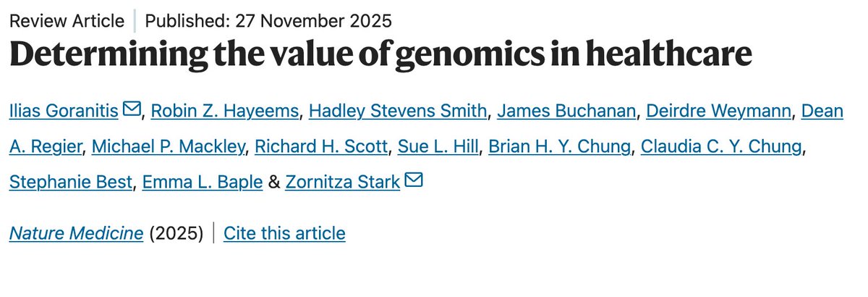Open Michael P. Mackley author link
Screen dimensions: 868x297
[169, 147]
